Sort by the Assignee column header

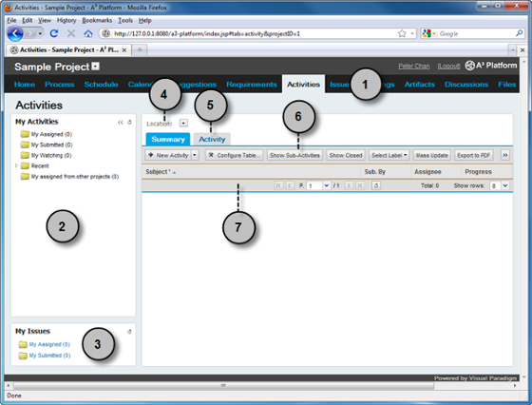tap(436, 172)
